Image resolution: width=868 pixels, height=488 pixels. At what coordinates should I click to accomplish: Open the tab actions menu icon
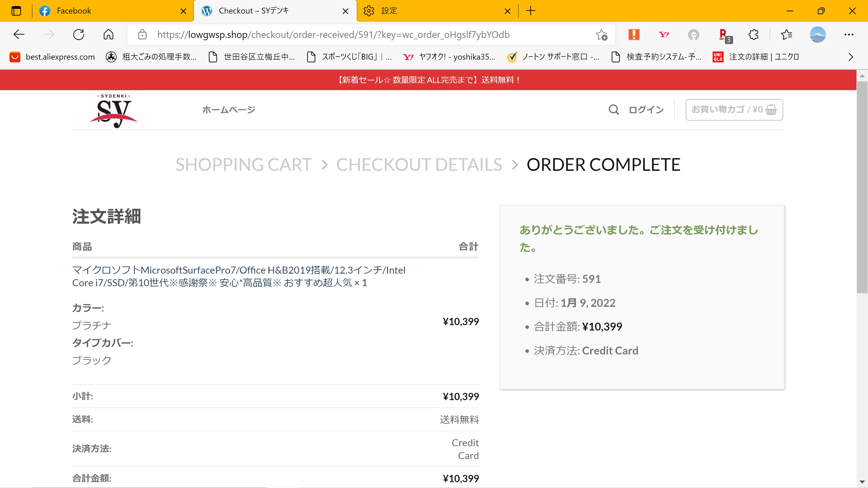[x=16, y=11]
